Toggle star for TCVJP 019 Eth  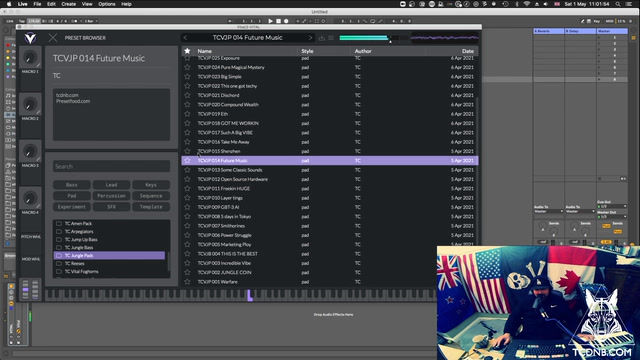click(x=187, y=114)
